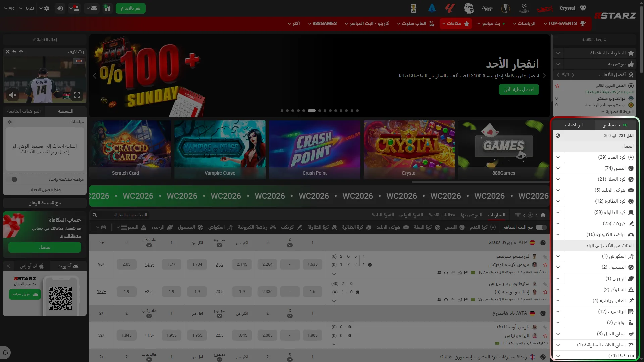Favorite the China league match star
Image resolution: width=644 pixels, height=362 pixels.
557,86
